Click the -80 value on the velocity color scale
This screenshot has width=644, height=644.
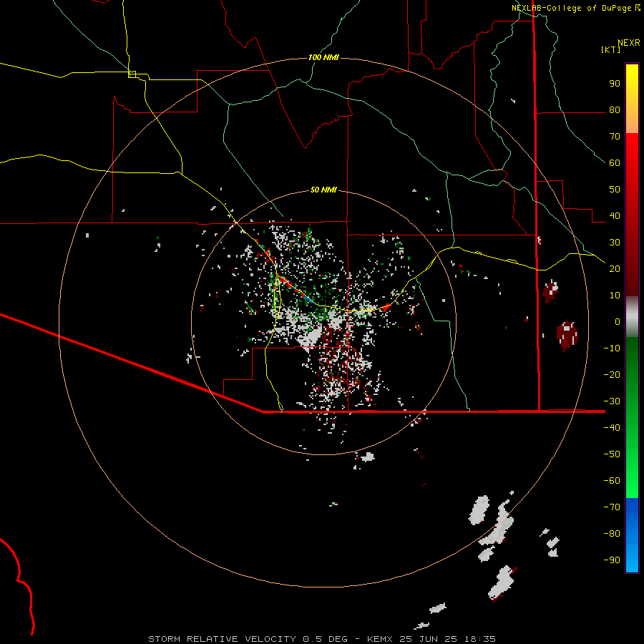click(612, 534)
